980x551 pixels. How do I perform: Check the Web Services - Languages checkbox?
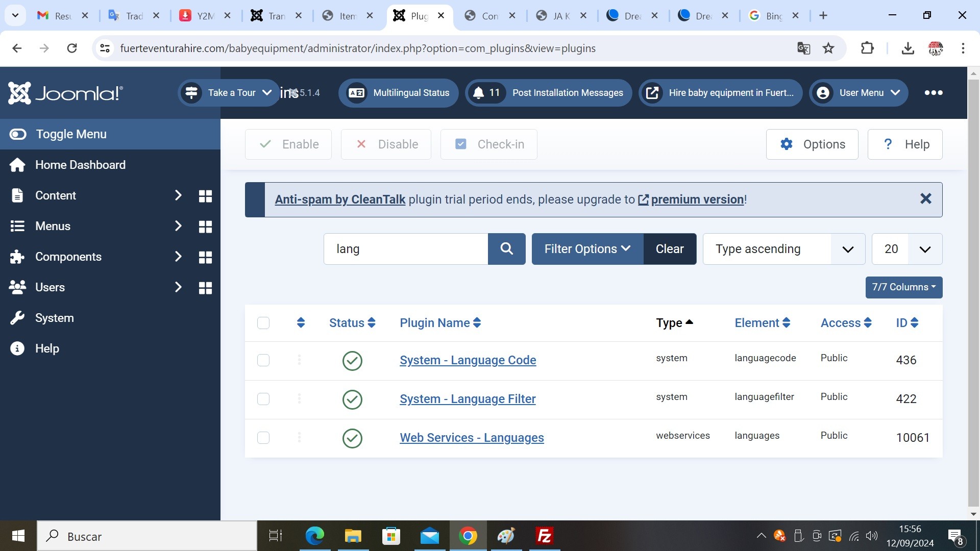point(263,438)
